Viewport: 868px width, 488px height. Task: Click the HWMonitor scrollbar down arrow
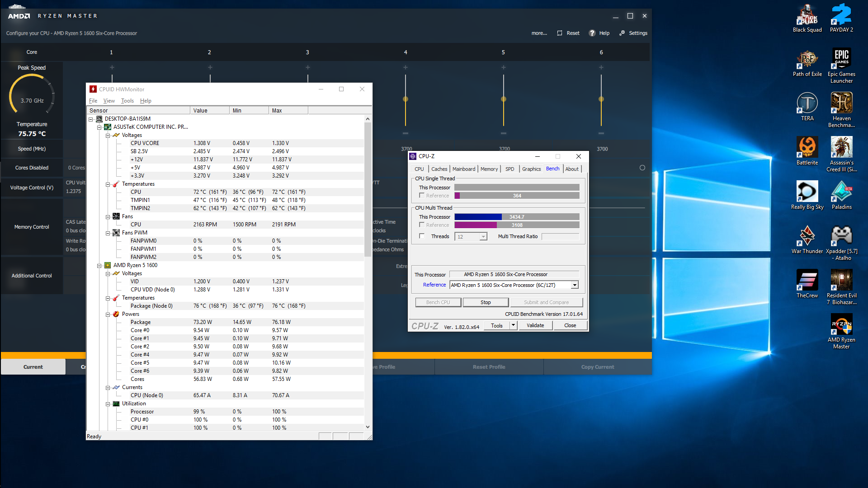[368, 427]
